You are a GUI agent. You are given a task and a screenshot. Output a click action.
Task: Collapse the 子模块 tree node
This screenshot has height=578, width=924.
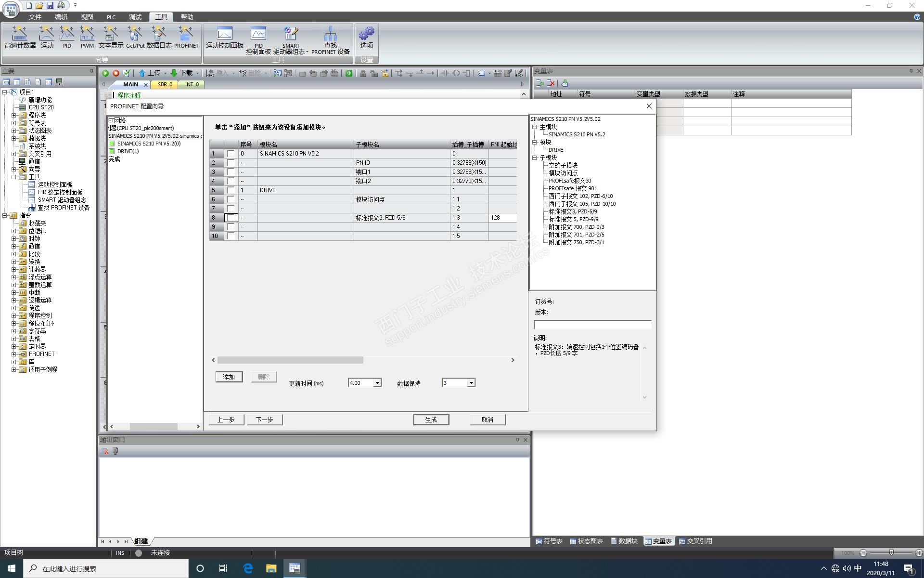[534, 158]
